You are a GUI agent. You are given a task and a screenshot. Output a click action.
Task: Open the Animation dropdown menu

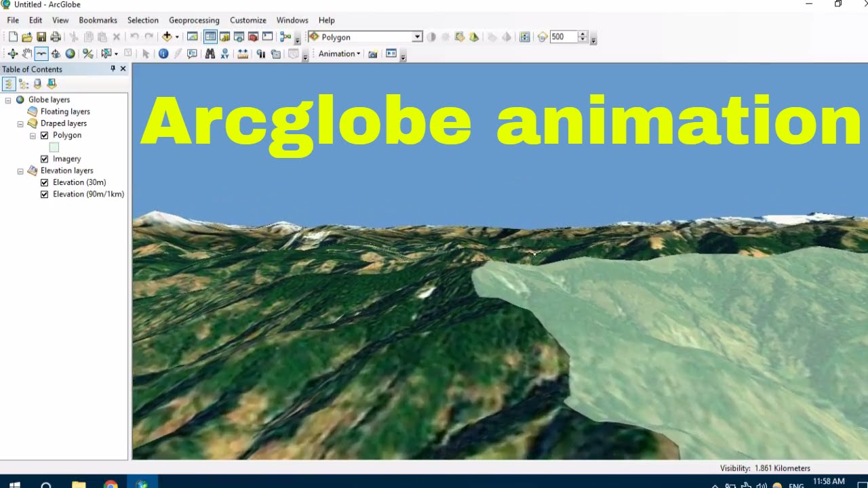point(340,54)
